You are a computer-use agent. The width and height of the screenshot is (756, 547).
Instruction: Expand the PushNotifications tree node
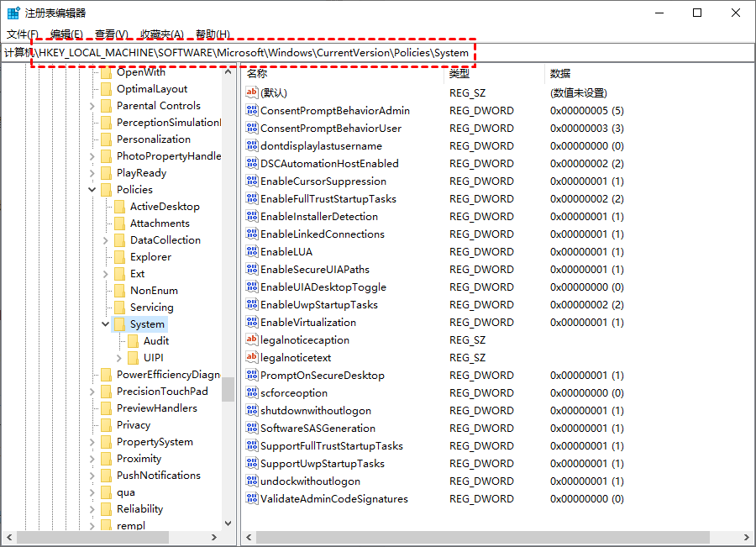92,476
